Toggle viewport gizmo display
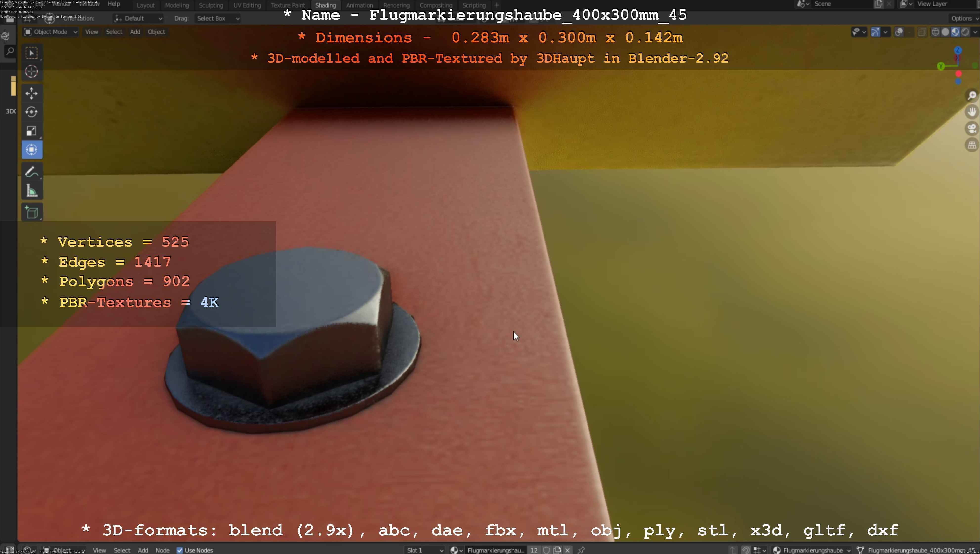The width and height of the screenshot is (980, 554). (x=875, y=32)
